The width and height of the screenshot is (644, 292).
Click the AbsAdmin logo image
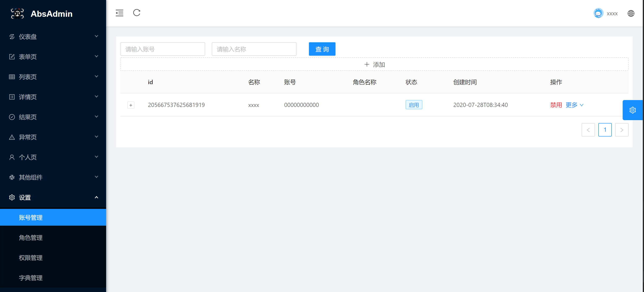[x=17, y=13]
